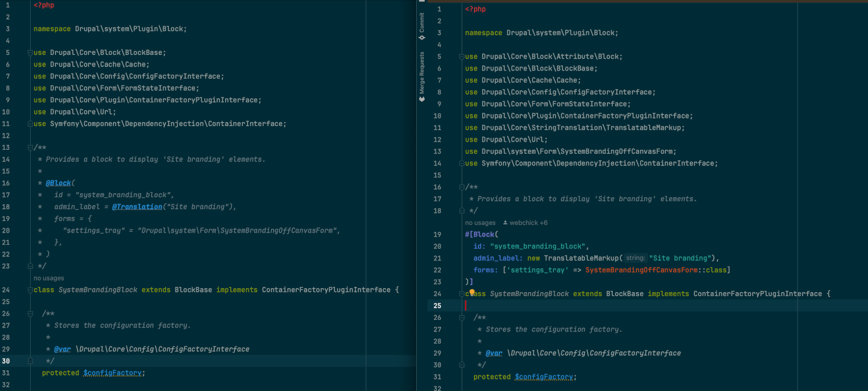Click 'no usages' hint in left editor
Screen dimensions: 868x391
49,278
